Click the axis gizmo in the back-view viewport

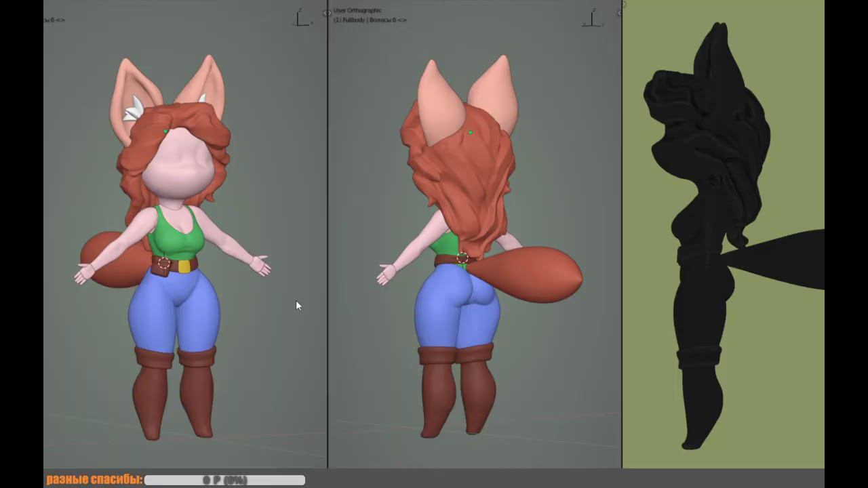593,18
